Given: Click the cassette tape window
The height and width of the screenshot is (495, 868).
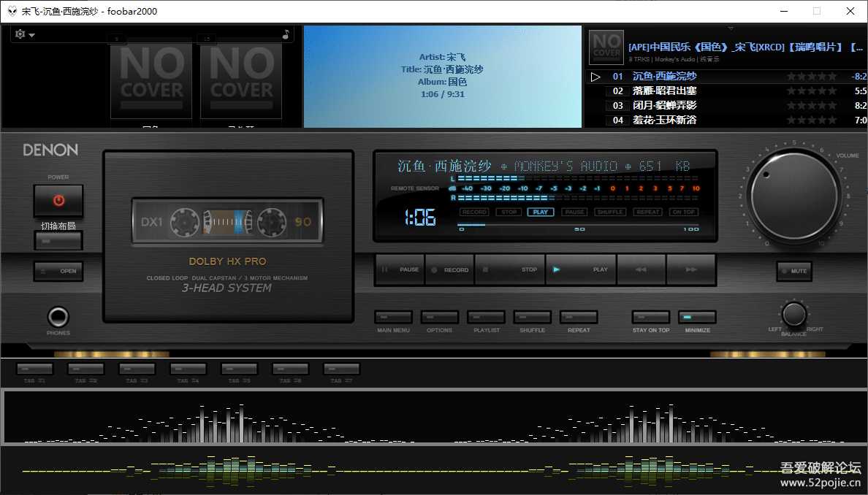Looking at the screenshot, I should tap(227, 221).
